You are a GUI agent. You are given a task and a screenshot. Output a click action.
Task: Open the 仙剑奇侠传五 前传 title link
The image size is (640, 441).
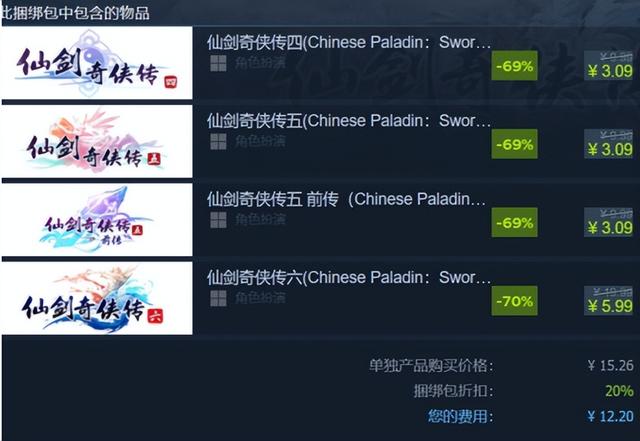point(347,199)
